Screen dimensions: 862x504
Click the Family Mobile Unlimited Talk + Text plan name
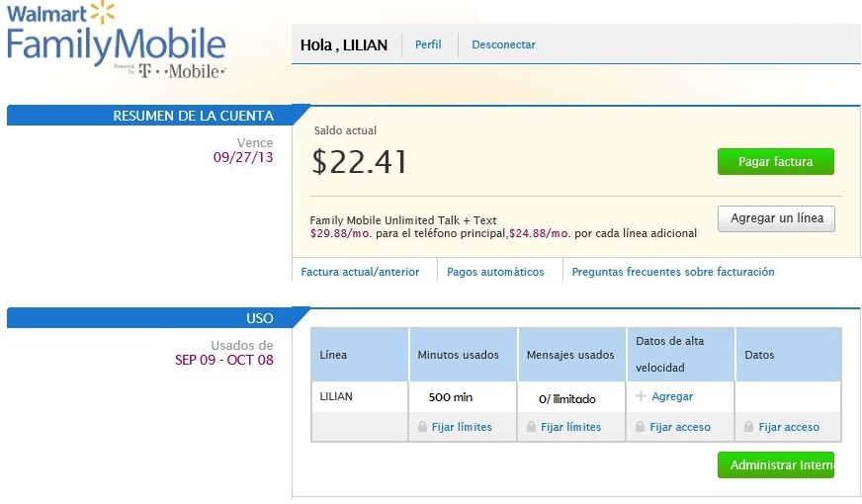pyautogui.click(x=403, y=220)
